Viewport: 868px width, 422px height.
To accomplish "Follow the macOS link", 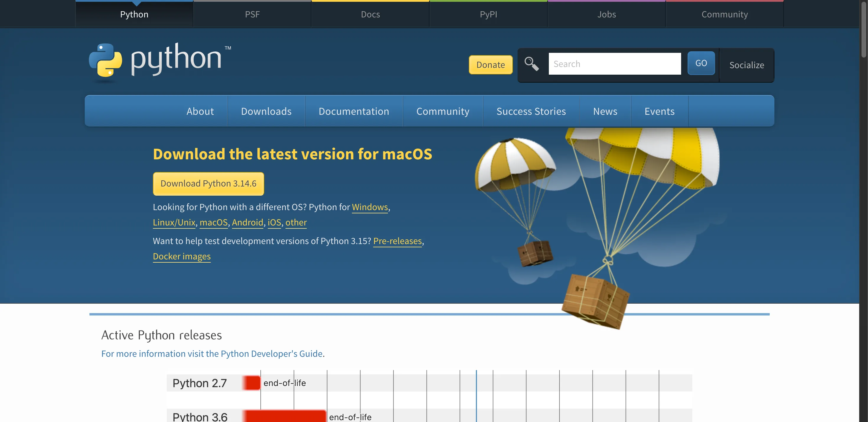I will click(x=214, y=223).
